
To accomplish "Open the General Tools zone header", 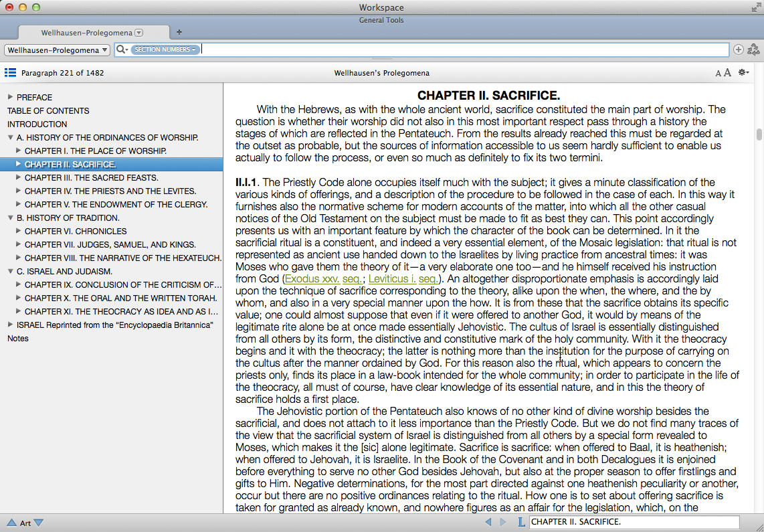I will click(x=381, y=20).
